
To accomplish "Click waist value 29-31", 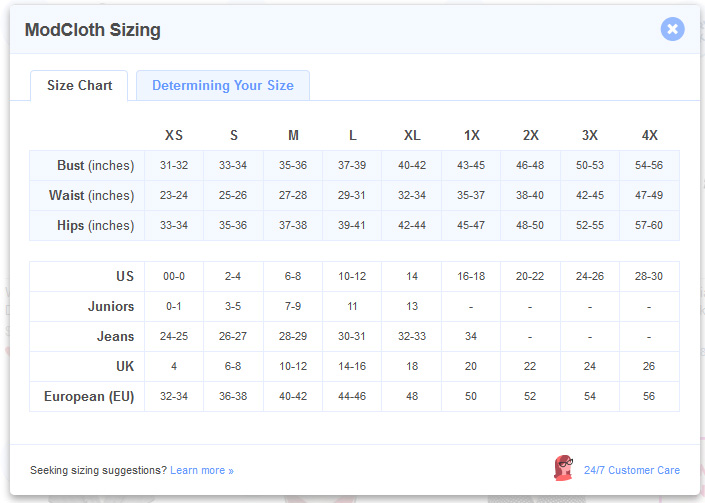I will (x=352, y=196).
